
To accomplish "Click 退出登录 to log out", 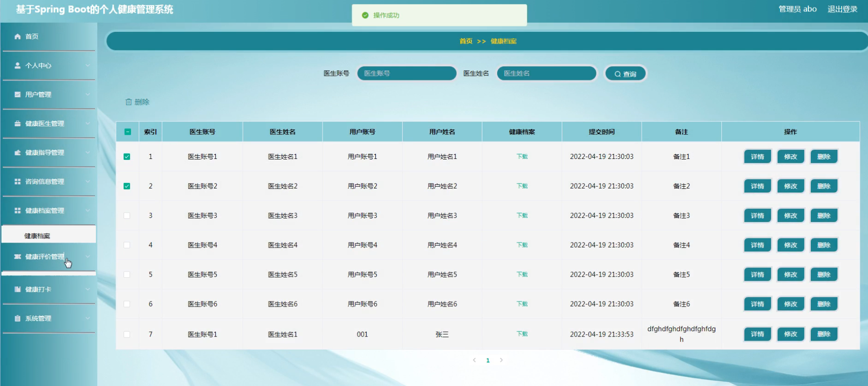I will coord(842,9).
